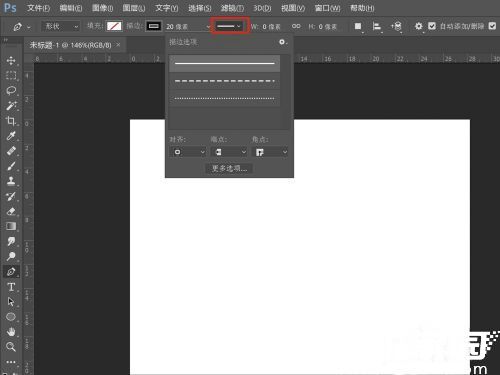Select the Eyedropper tool
This screenshot has width=500, height=375.
[x=11, y=136]
